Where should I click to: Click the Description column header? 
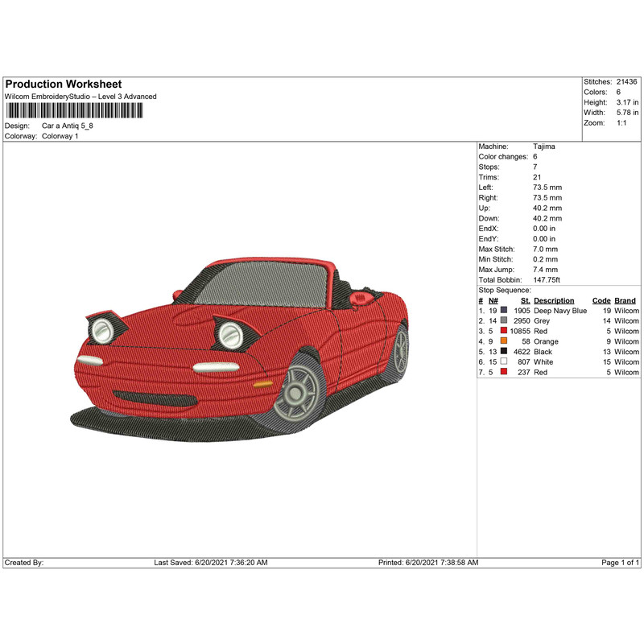coord(554,300)
